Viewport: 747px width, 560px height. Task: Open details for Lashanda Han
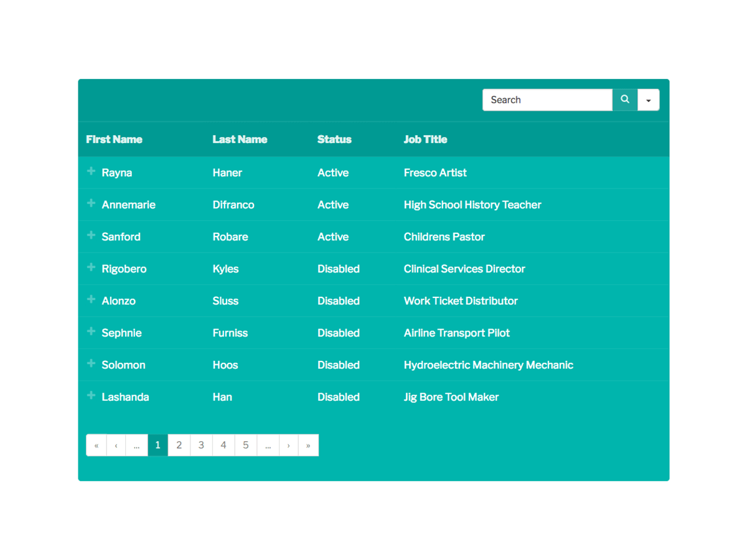(91, 396)
